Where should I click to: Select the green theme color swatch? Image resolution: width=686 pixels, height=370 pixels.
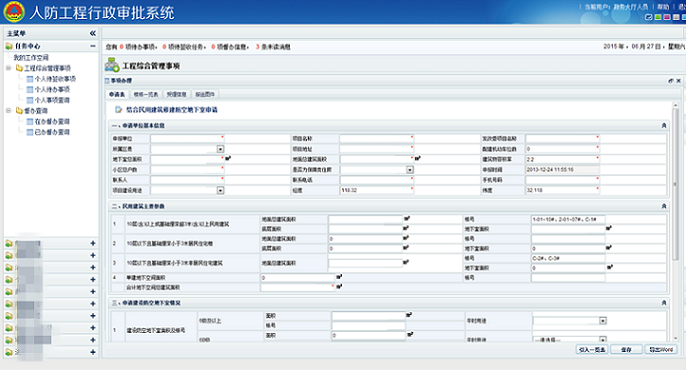tap(658, 17)
